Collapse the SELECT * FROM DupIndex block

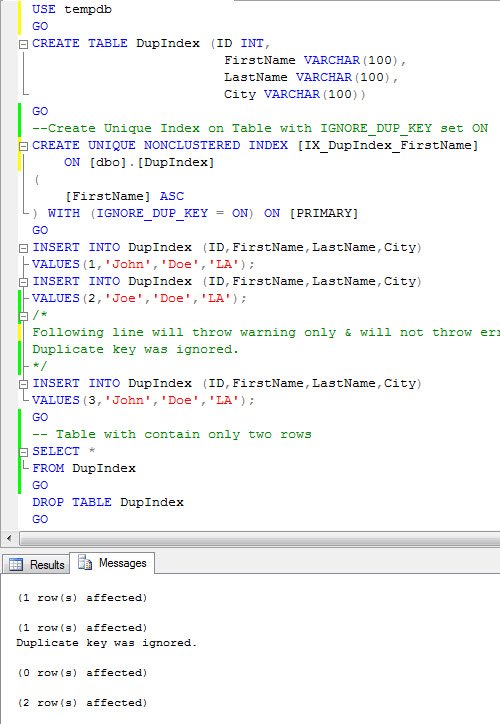pos(23,452)
